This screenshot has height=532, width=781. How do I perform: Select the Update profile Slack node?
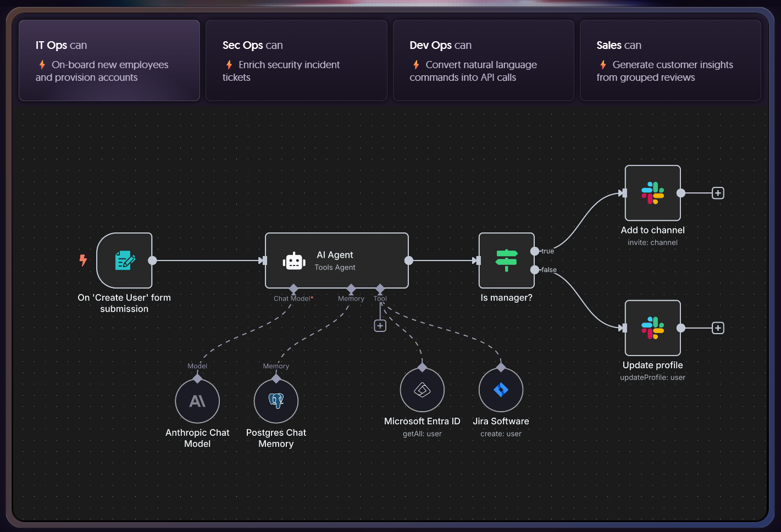[652, 328]
